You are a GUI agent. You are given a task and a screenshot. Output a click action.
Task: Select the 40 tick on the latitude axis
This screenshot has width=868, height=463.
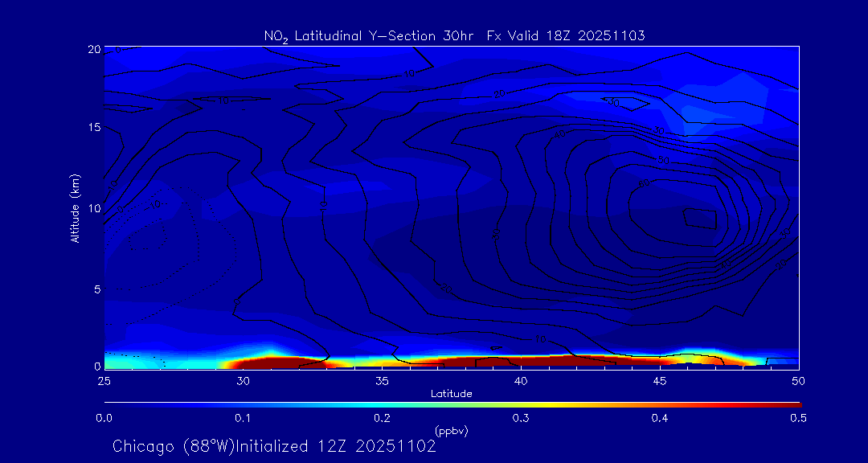click(x=521, y=381)
